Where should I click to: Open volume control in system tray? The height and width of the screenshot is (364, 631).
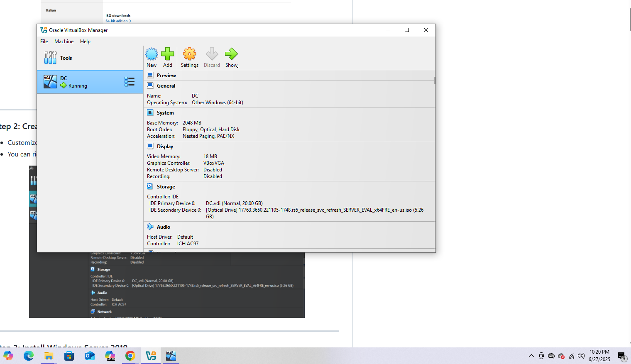pos(581,356)
